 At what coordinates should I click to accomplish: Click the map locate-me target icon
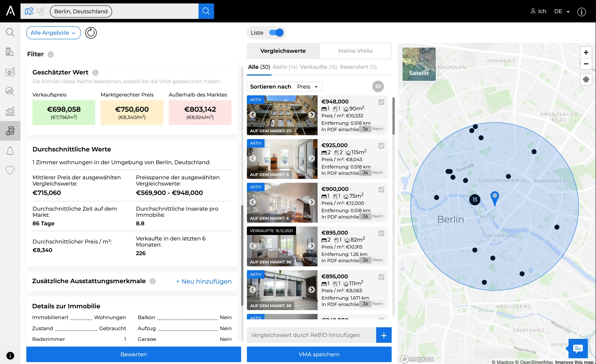pos(586,80)
